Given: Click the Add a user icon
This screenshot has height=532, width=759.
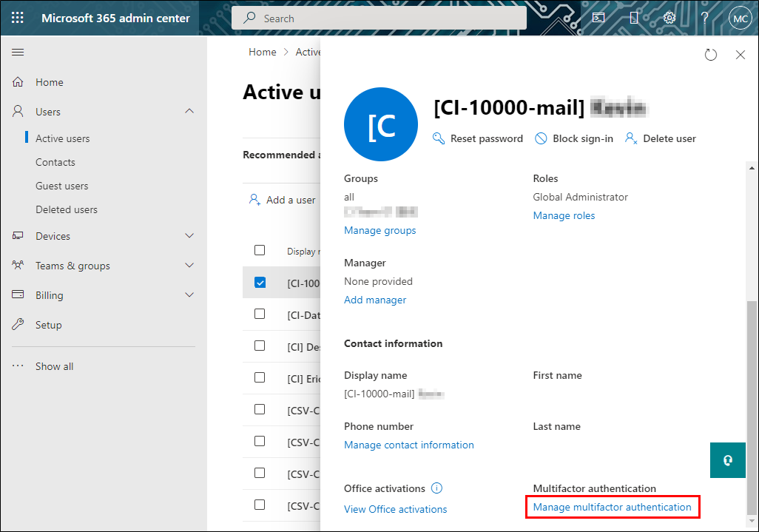Looking at the screenshot, I should pos(254,200).
